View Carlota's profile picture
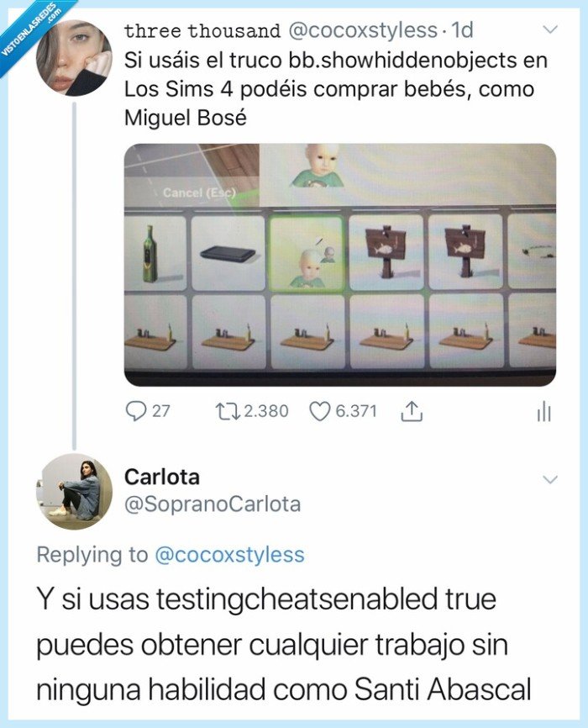 tap(74, 492)
